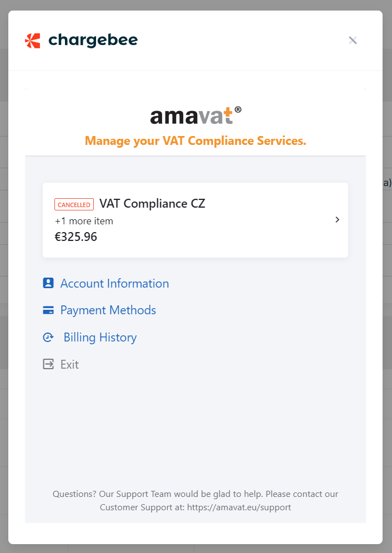This screenshot has height=553, width=392.
Task: Click the Payment Methods card icon
Action: point(48,310)
